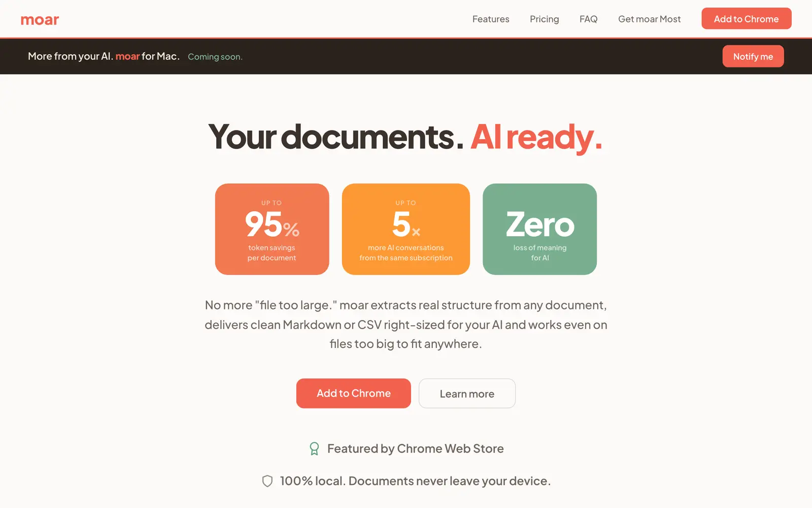
Task: Click the Learn more button
Action: pyautogui.click(x=467, y=393)
